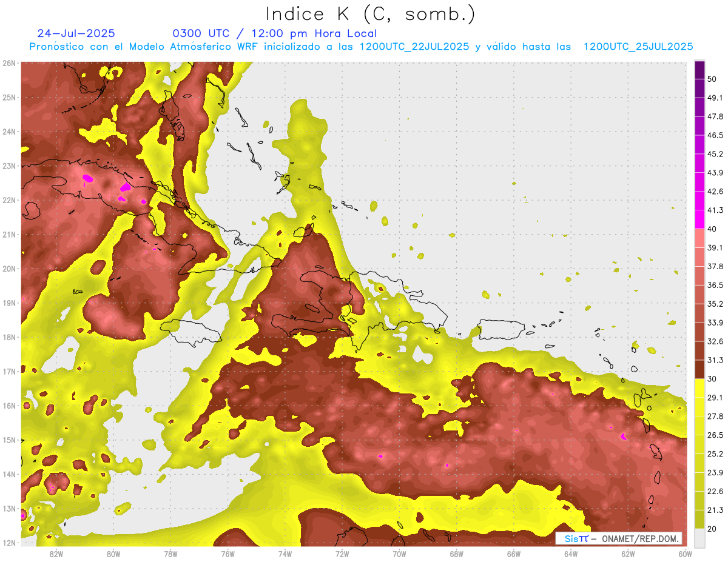Click the 12N latitude axis label

9,543
